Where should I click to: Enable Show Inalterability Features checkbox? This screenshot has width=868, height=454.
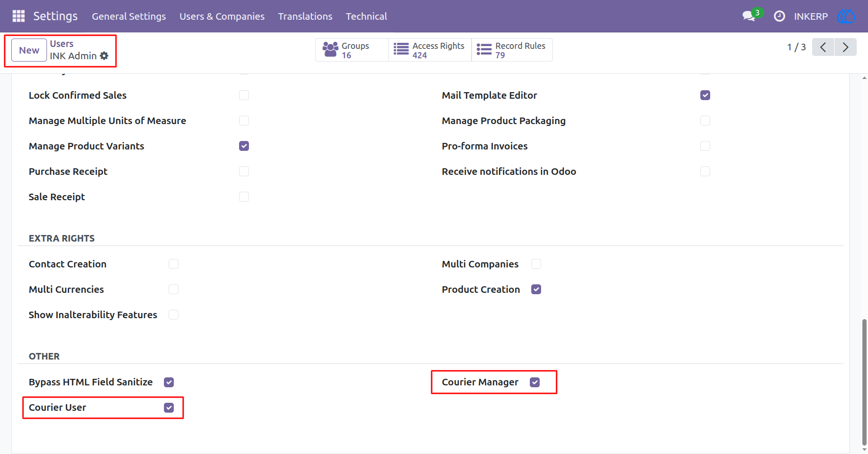coord(173,315)
